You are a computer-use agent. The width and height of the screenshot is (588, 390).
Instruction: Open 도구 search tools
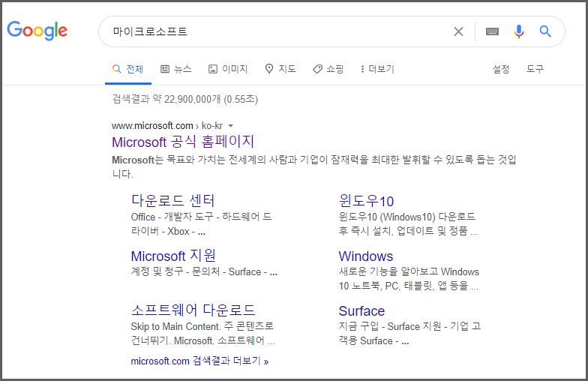point(535,69)
